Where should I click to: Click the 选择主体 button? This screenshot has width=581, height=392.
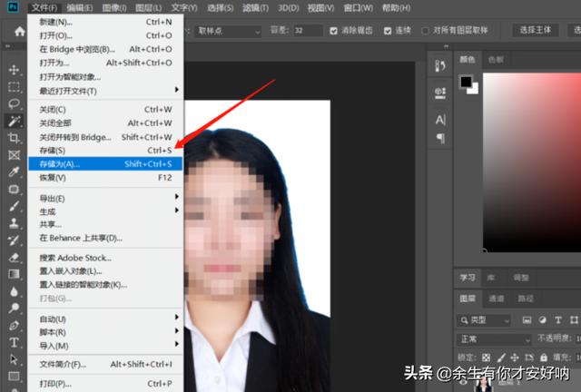(x=535, y=30)
